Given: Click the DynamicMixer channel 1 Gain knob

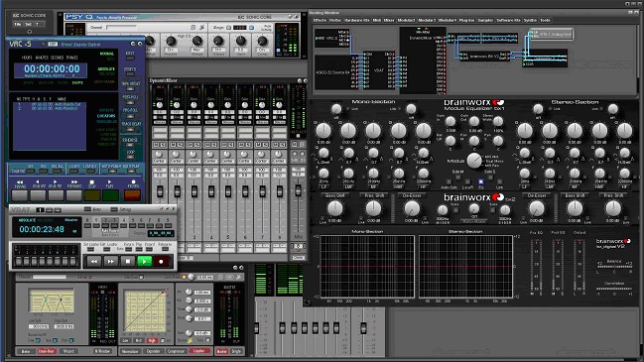Looking at the screenshot, I should pos(160,105).
